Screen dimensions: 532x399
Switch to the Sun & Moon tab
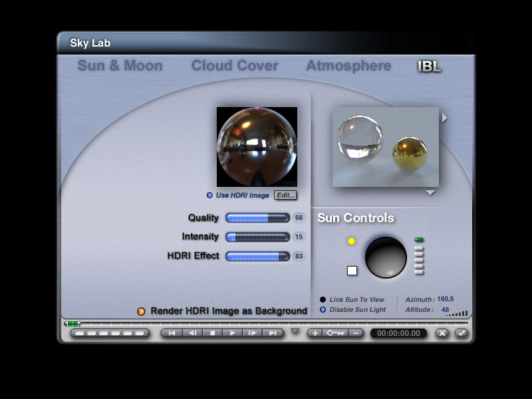point(120,65)
